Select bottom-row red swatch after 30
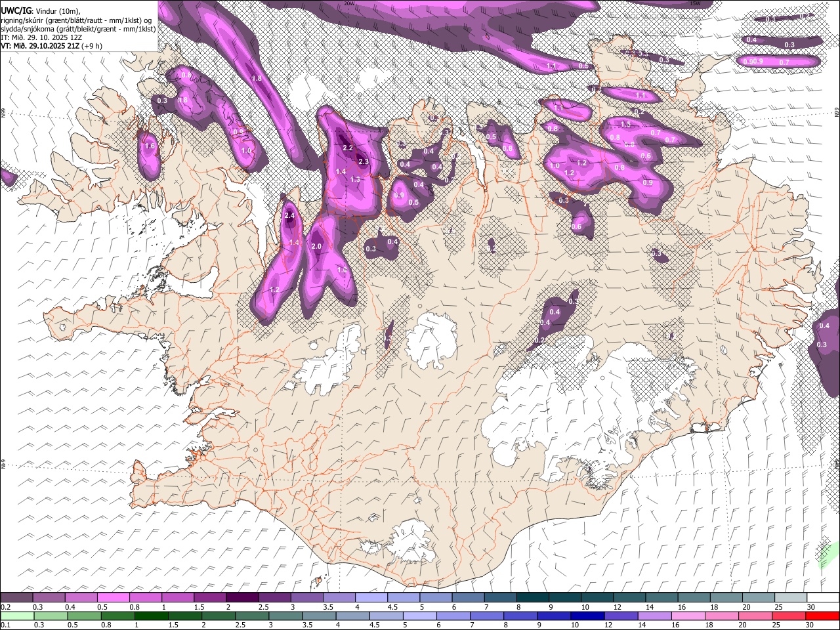 click(x=823, y=616)
